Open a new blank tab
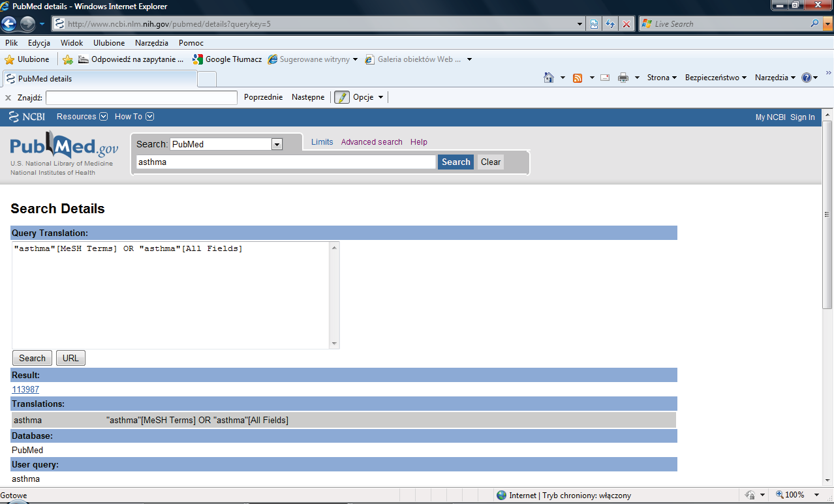 [207, 80]
